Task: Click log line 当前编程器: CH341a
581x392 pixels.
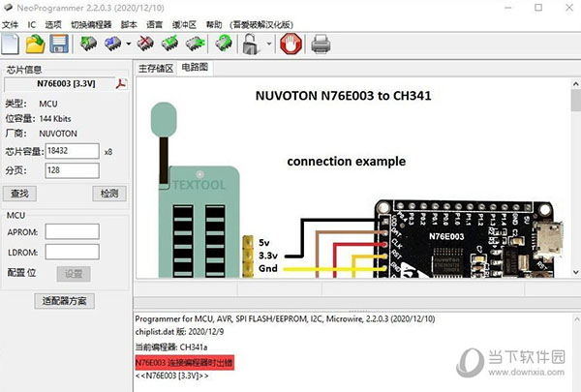Action: pyautogui.click(x=171, y=347)
